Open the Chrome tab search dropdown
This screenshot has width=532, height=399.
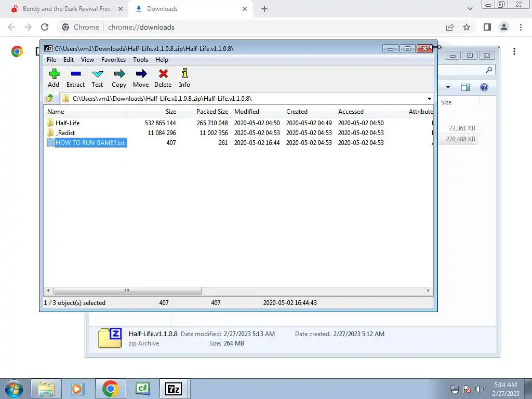470,9
